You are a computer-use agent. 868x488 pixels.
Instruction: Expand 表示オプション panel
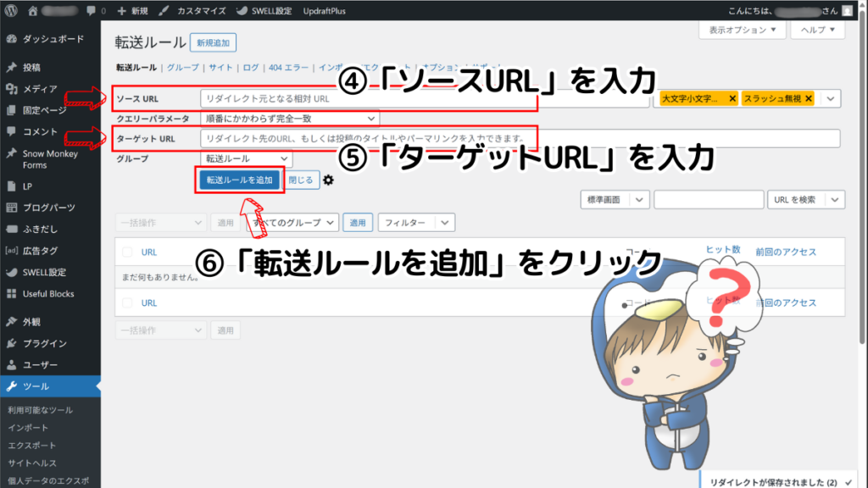point(743,30)
